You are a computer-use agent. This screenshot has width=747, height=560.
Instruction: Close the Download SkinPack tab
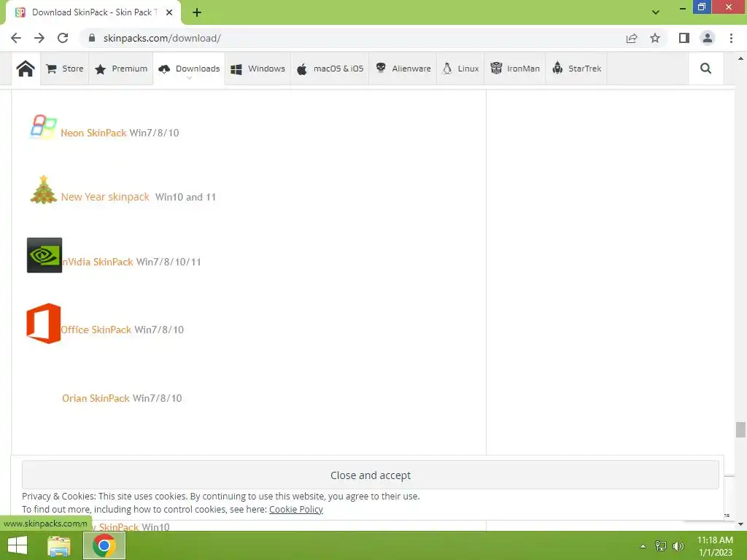click(169, 12)
